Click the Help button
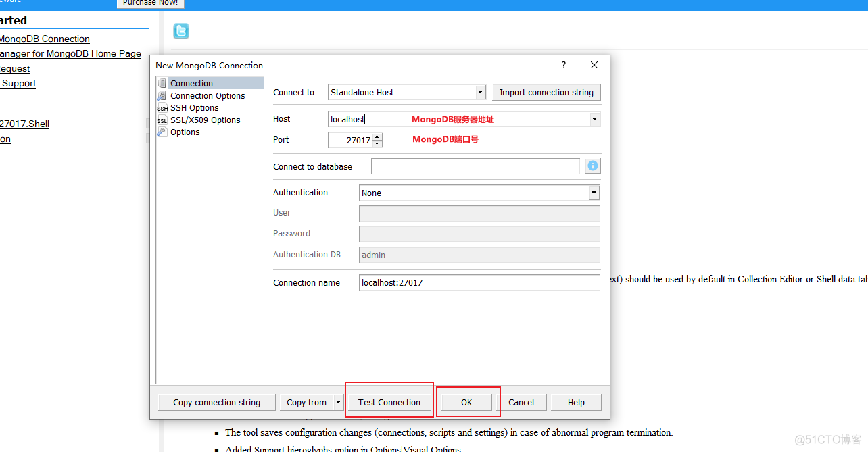 576,402
